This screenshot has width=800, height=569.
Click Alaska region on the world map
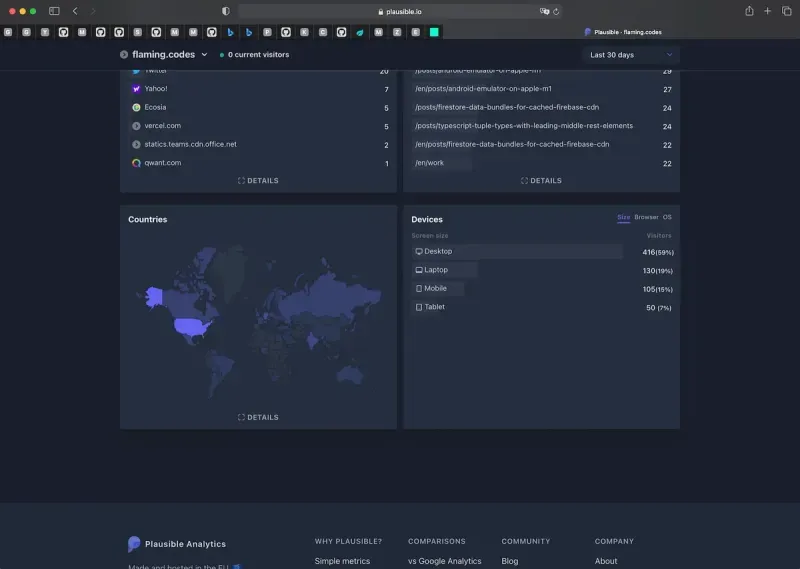[154, 296]
